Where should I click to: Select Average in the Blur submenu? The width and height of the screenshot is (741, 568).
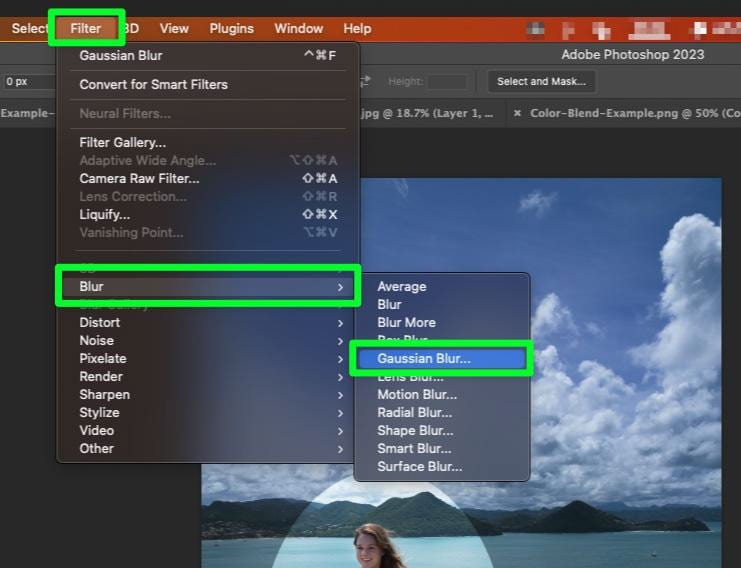tap(442, 286)
